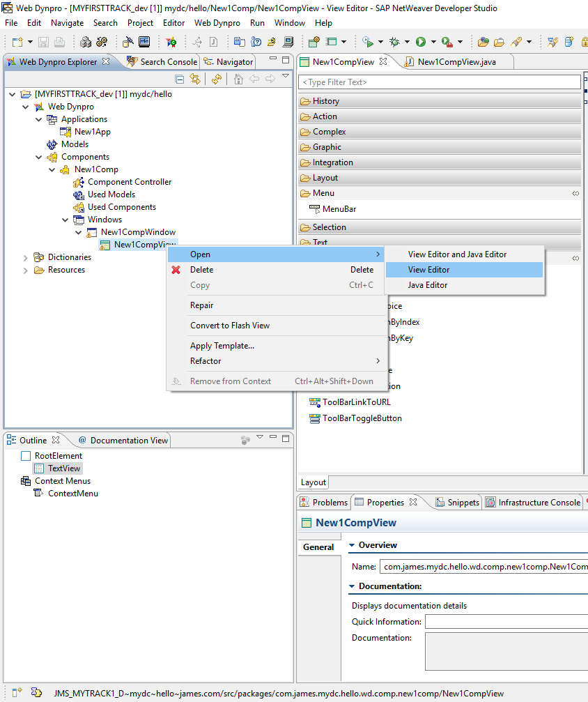
Task: Click the Type Filter Text field
Action: coord(440,82)
